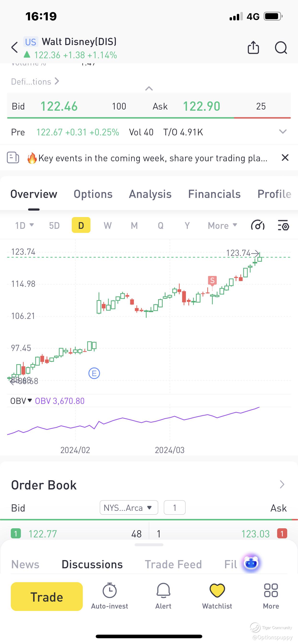Screen dimensions: 298x644
Task: Select the M monthly chart period
Action: (134, 225)
